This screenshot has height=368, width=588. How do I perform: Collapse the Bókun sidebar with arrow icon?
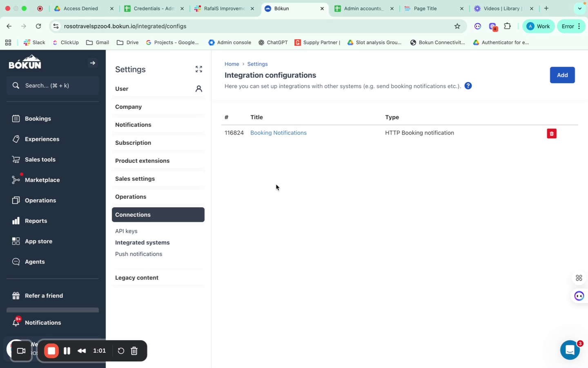point(93,63)
